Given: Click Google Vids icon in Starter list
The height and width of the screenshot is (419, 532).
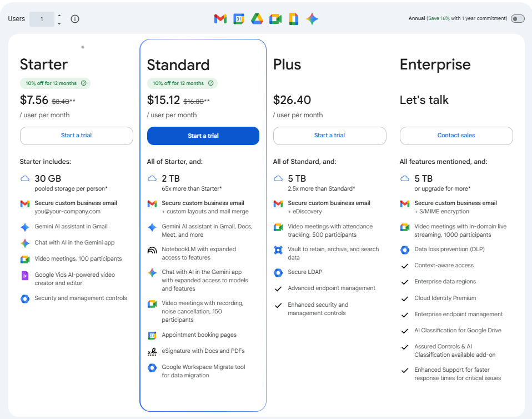Looking at the screenshot, I should pyautogui.click(x=25, y=276).
